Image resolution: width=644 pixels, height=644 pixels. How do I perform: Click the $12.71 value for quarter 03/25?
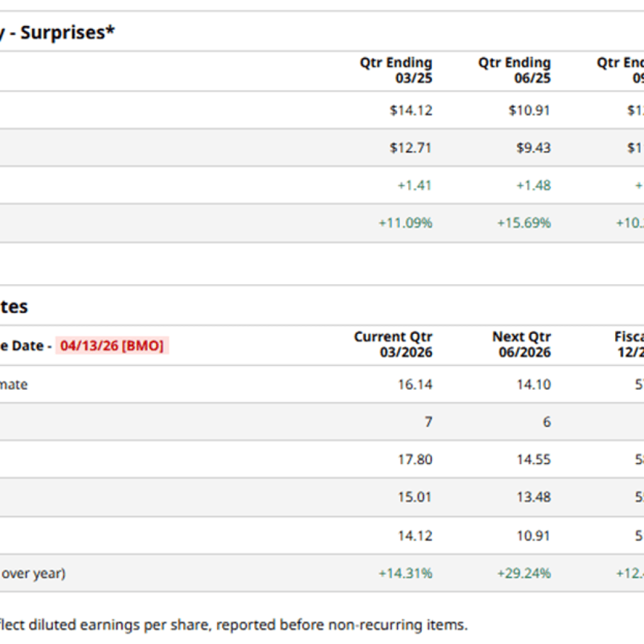pos(411,148)
